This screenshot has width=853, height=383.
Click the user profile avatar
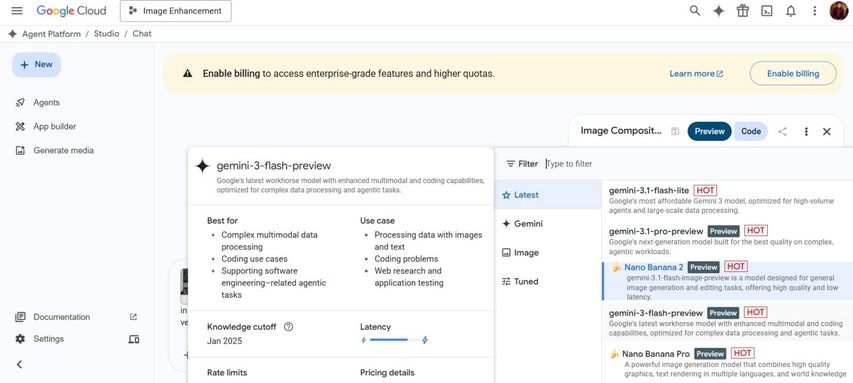point(839,11)
